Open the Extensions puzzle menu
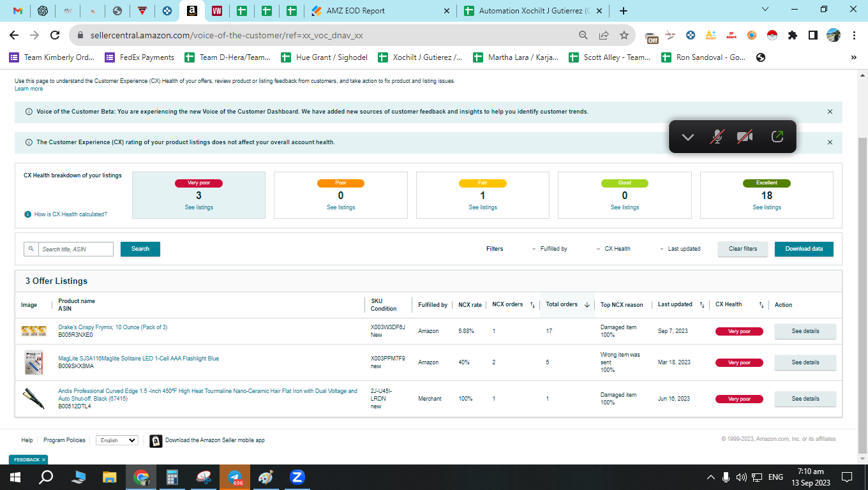This screenshot has width=868, height=490. click(793, 35)
